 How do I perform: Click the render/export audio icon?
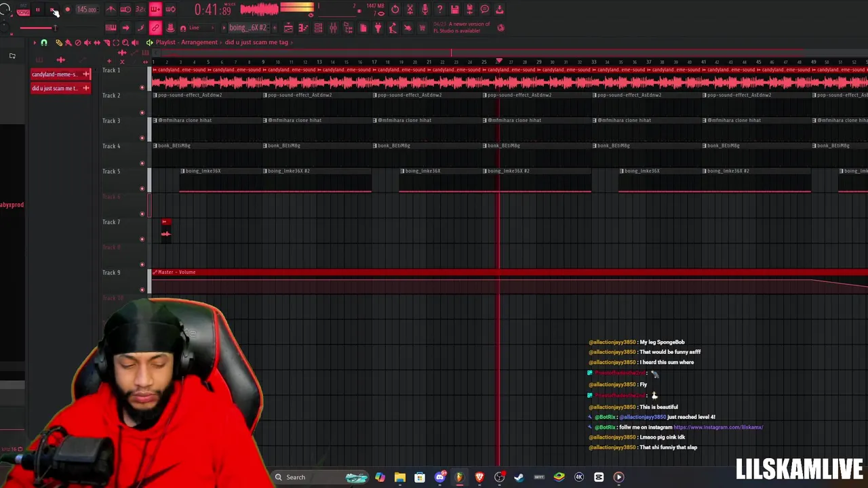(x=469, y=9)
